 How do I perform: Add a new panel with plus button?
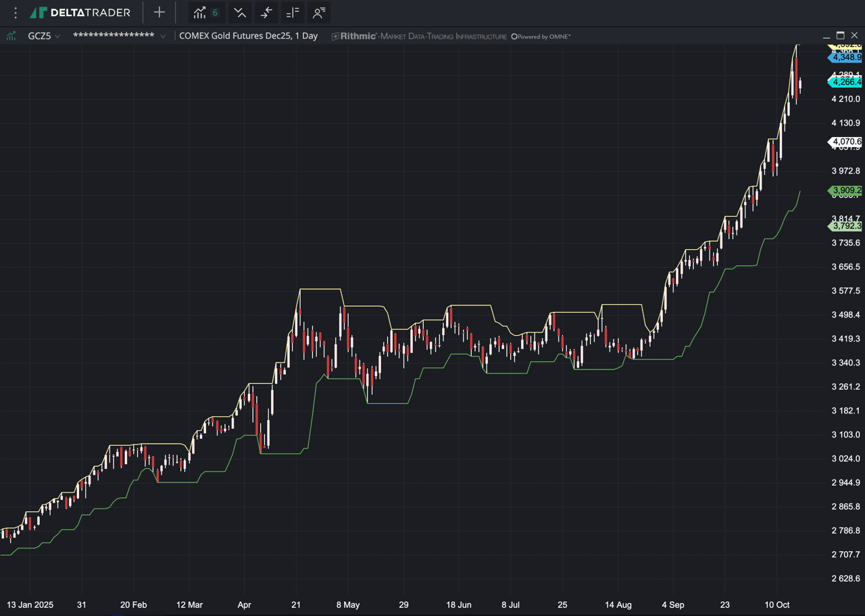click(x=159, y=13)
